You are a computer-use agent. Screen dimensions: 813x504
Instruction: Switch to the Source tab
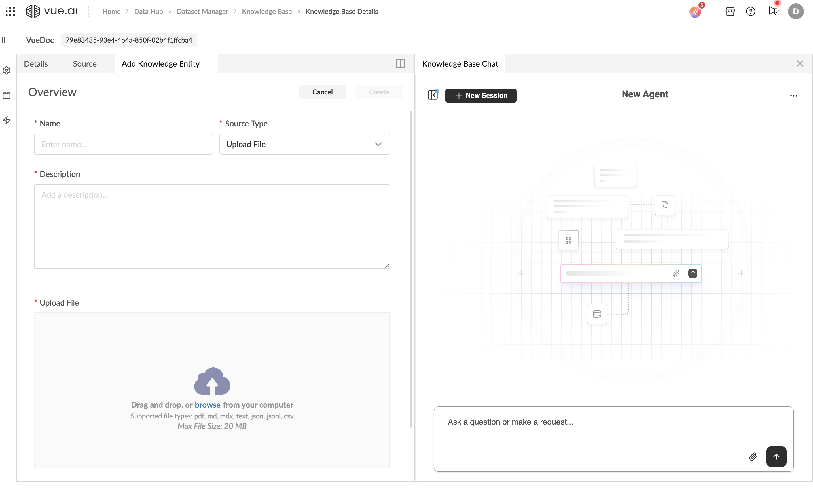[x=85, y=63]
